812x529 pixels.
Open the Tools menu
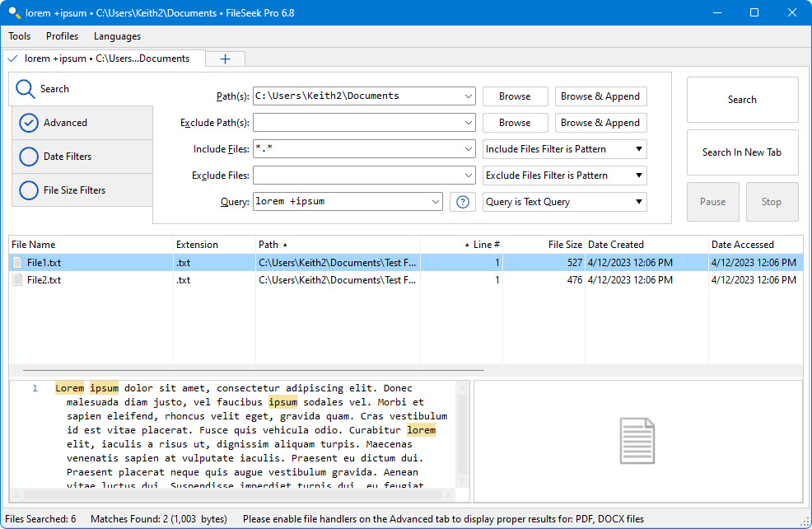click(20, 36)
